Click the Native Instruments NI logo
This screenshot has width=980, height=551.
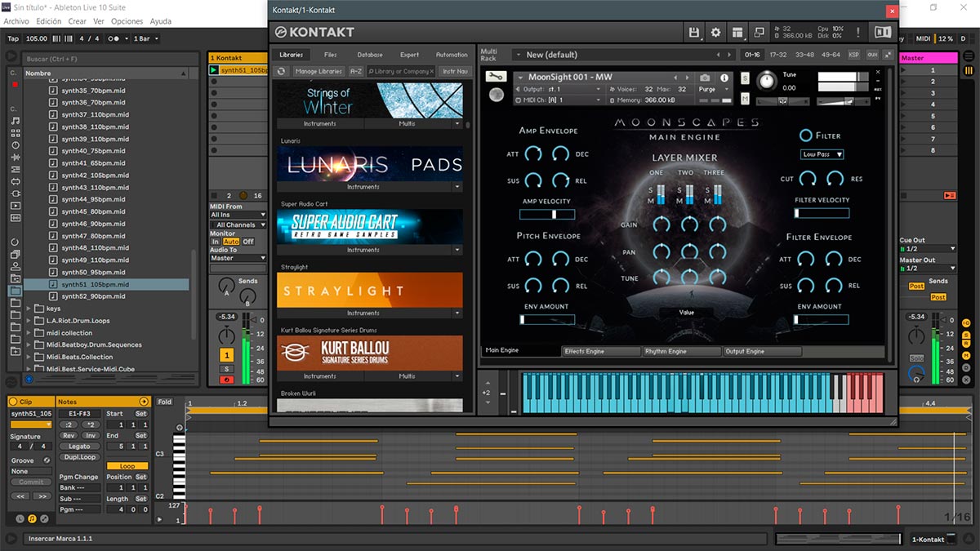click(x=882, y=33)
